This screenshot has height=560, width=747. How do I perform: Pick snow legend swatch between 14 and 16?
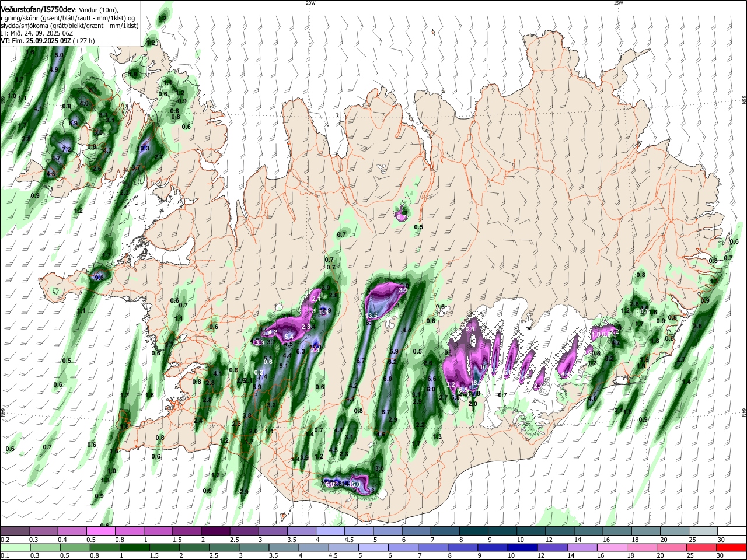589,531
